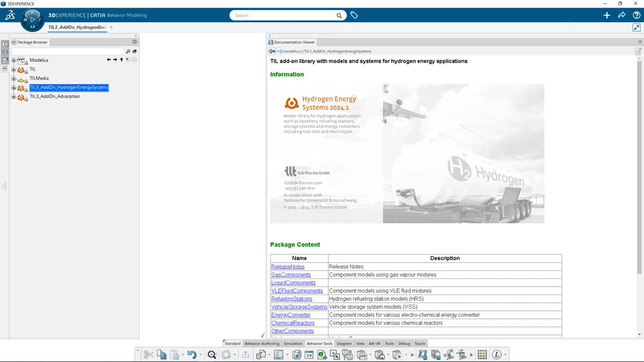Click the circled L icon in toolbar
Image resolution: width=644 pixels, height=362 pixels.
point(496,354)
